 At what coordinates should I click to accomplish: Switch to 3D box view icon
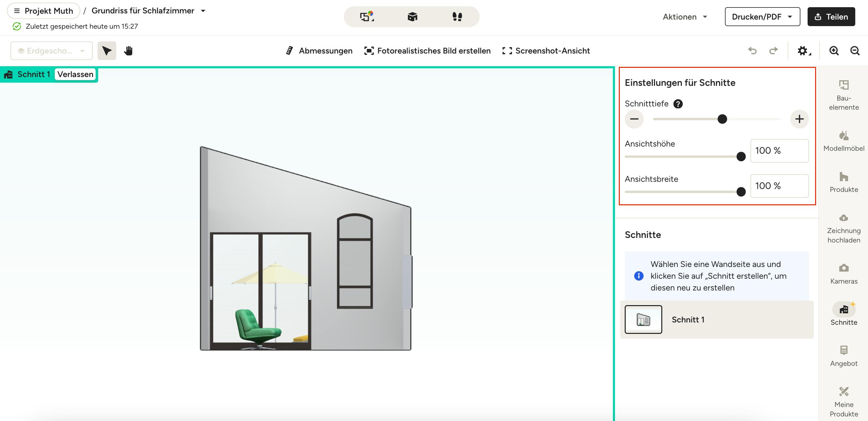pyautogui.click(x=412, y=17)
